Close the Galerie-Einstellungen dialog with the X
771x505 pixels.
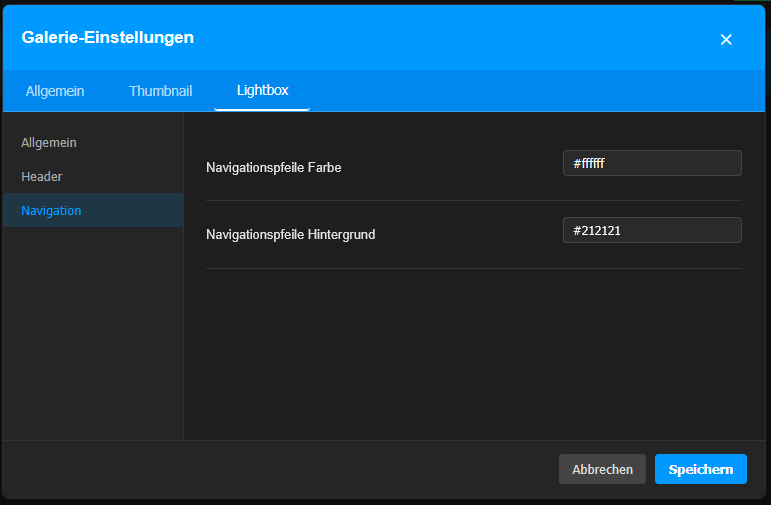pyautogui.click(x=726, y=40)
